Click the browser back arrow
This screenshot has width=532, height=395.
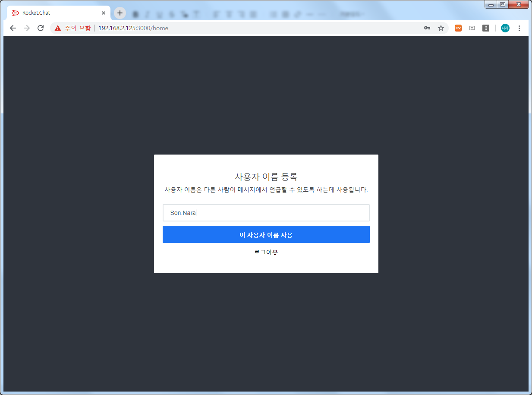13,28
